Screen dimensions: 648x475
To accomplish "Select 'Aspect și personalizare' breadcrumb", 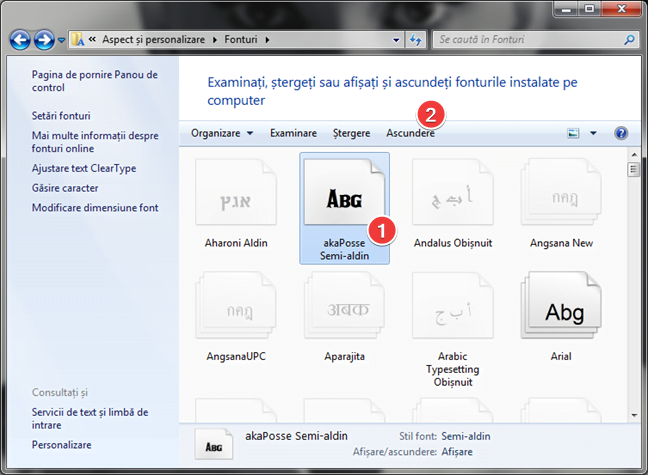I will (x=153, y=39).
